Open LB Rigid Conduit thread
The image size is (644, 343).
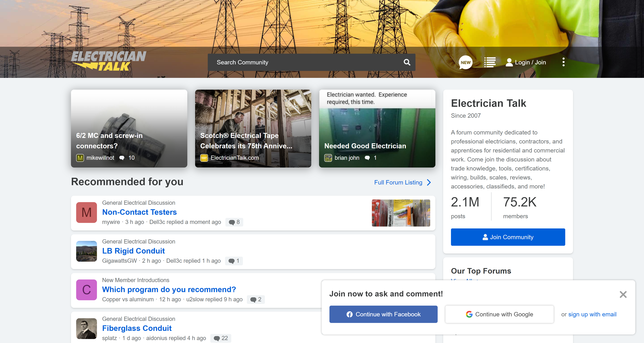(133, 251)
